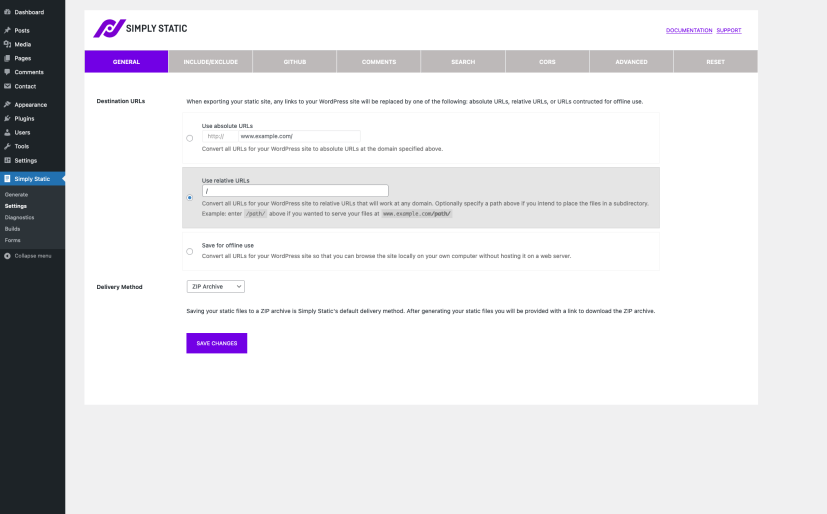
Task: Open Diagnostics in Simply Static submenu
Action: 19,217
